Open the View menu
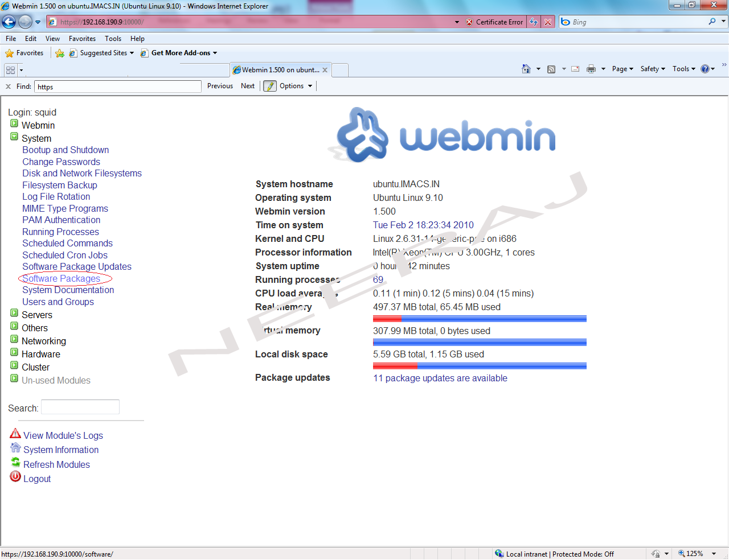 point(52,39)
